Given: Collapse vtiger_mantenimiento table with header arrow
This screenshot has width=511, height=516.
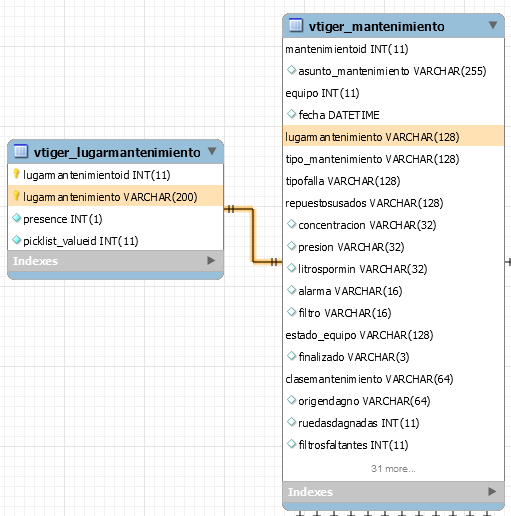Looking at the screenshot, I should pos(493,25).
